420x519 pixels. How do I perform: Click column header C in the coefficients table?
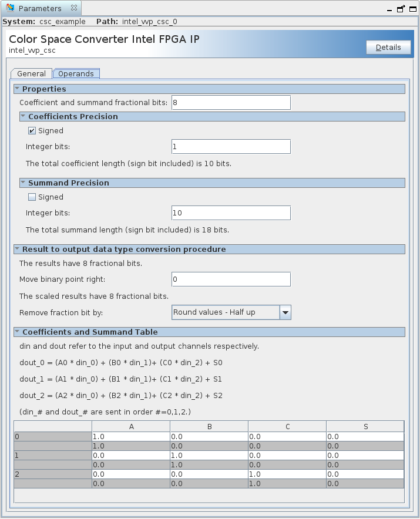(x=287, y=427)
